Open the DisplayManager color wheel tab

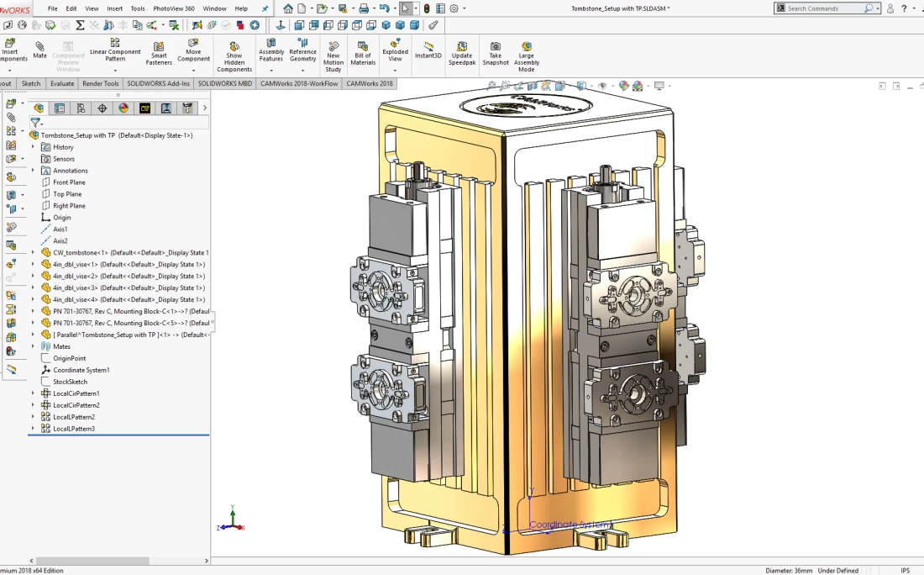123,108
